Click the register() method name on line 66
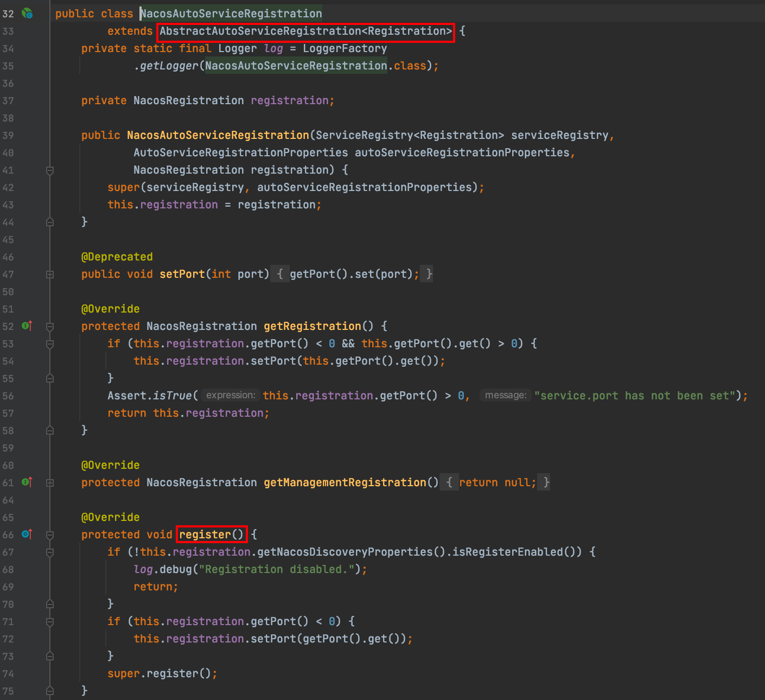 pyautogui.click(x=212, y=534)
